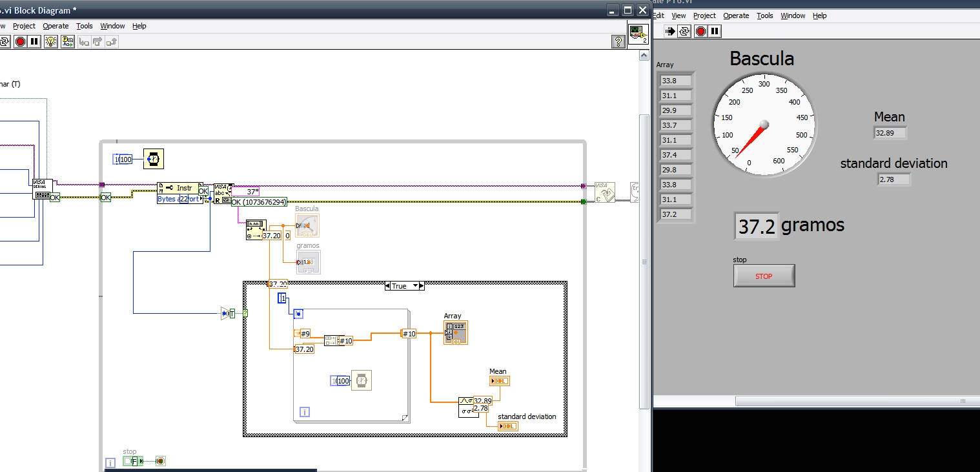Screen dimensions: 980x472
Task: Open Operate menu in front panel window
Action: (x=736, y=15)
